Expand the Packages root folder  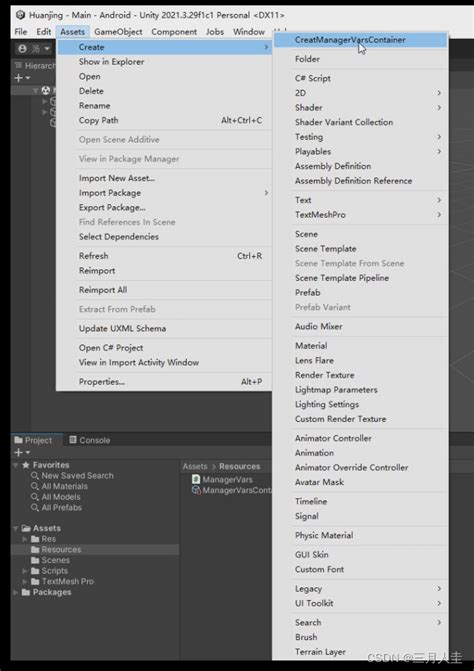(16, 592)
